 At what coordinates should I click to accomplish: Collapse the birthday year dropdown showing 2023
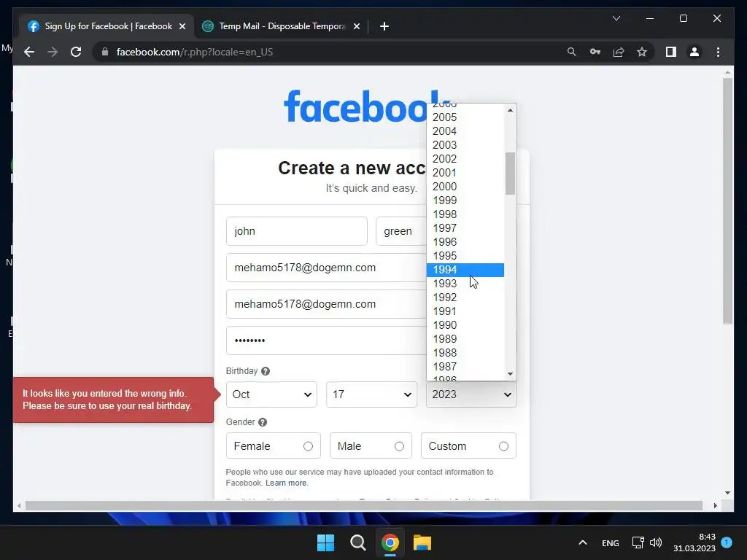pos(471,394)
